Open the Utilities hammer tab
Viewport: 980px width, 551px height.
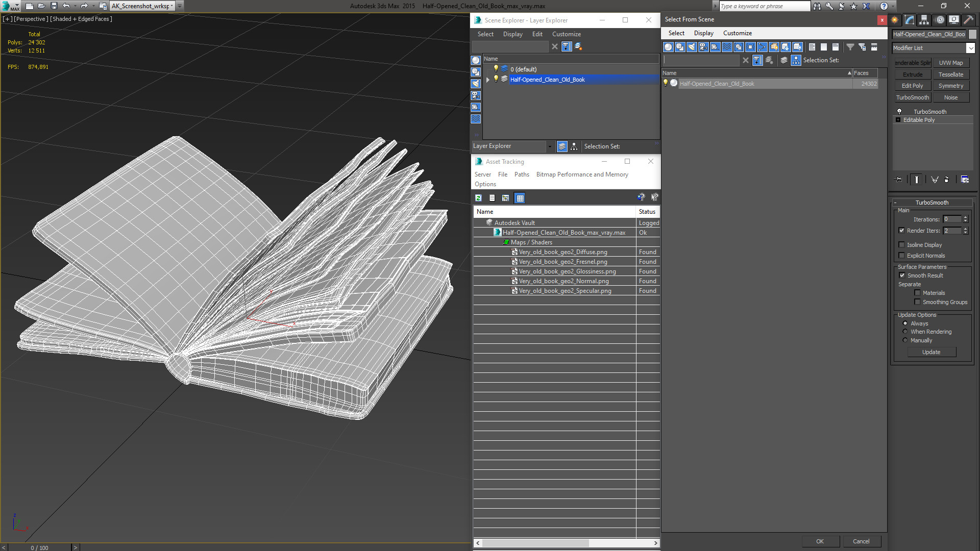click(968, 20)
